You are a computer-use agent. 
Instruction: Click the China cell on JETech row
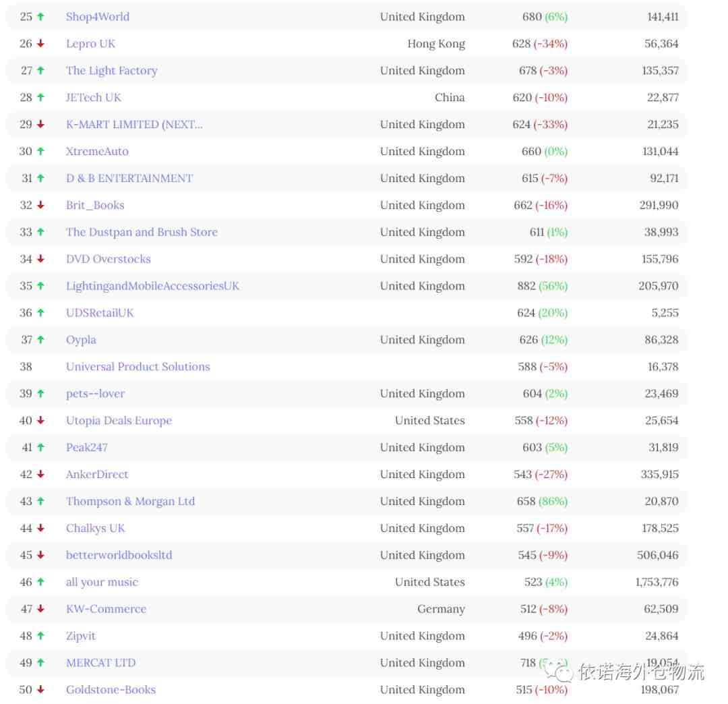pos(450,98)
